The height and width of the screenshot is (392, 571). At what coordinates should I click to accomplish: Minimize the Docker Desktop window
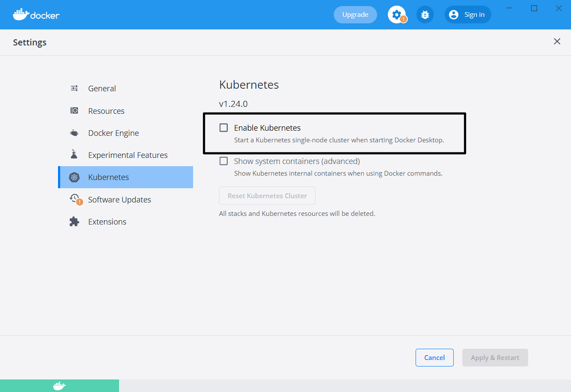pyautogui.click(x=510, y=8)
